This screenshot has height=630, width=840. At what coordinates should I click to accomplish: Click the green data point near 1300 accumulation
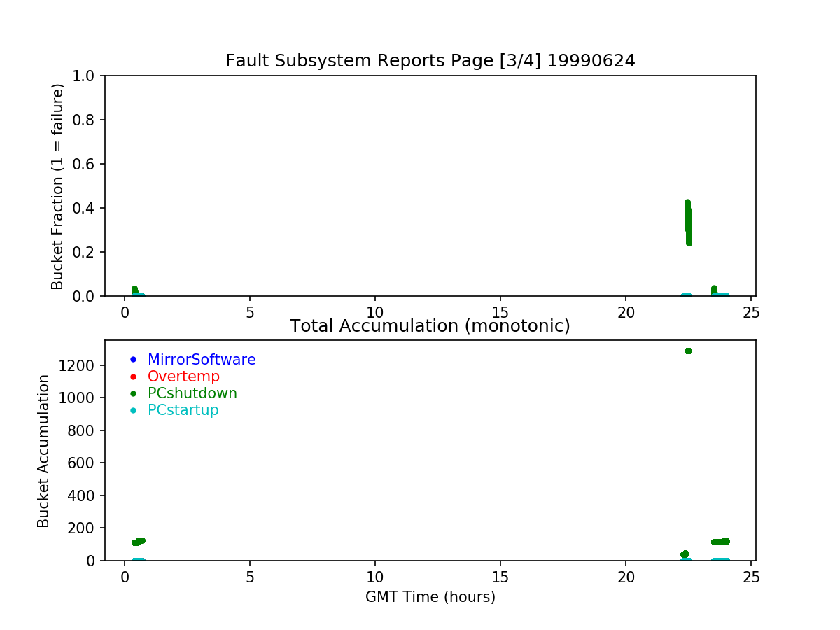688,351
